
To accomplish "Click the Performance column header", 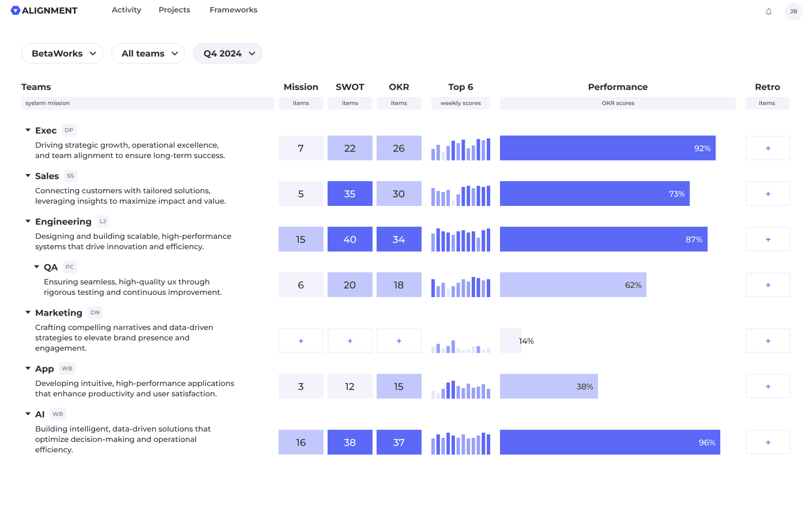I will (618, 87).
